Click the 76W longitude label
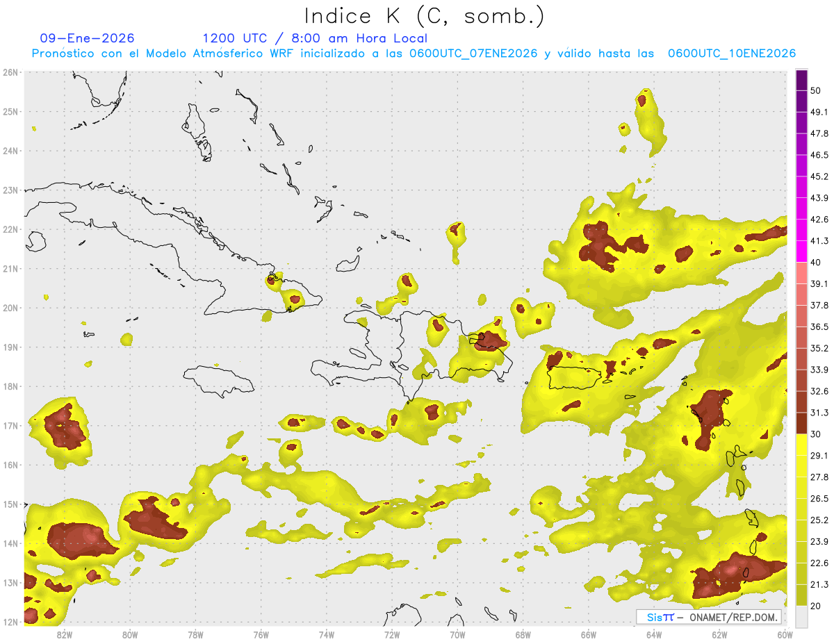Viewport: 834px width, 644px height. 261,634
